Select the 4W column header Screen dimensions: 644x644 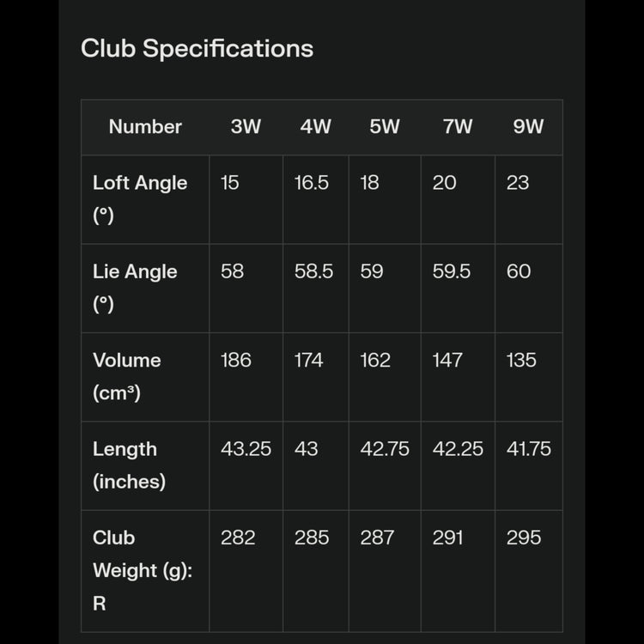pyautogui.click(x=315, y=127)
